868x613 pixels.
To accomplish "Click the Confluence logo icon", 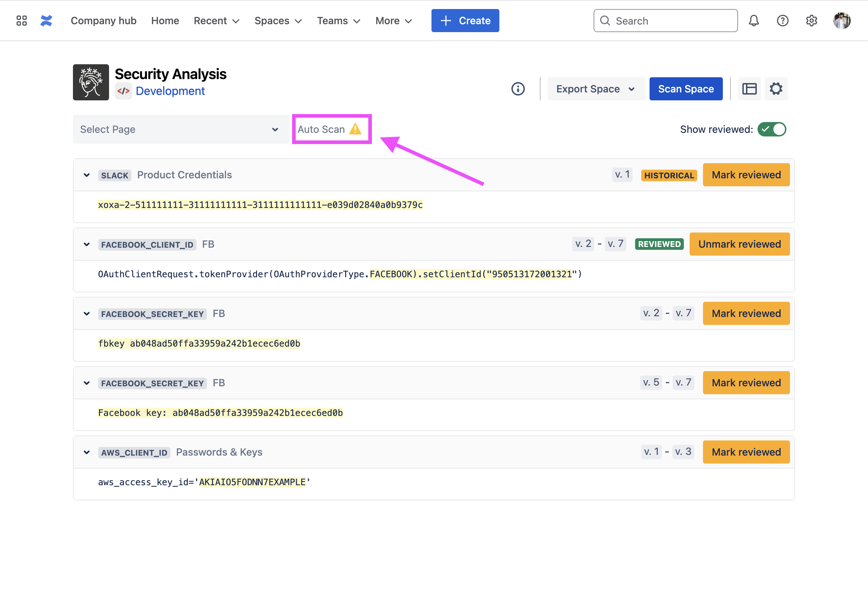I will pos(46,21).
